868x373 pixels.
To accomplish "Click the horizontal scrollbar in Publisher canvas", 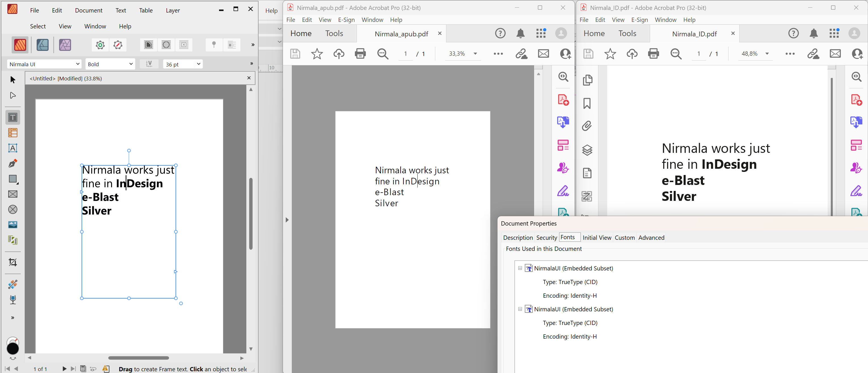I will pos(138,357).
